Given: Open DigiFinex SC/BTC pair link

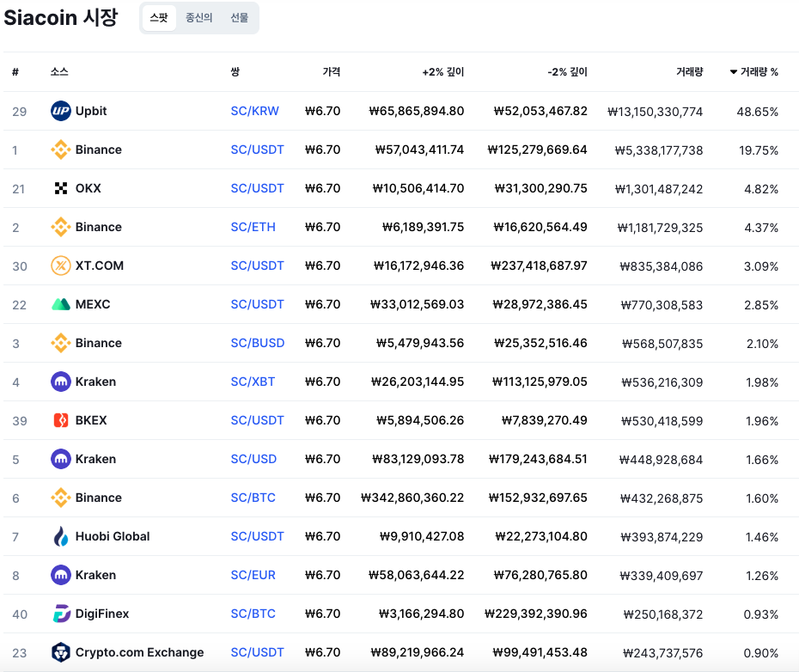Looking at the screenshot, I should [253, 614].
